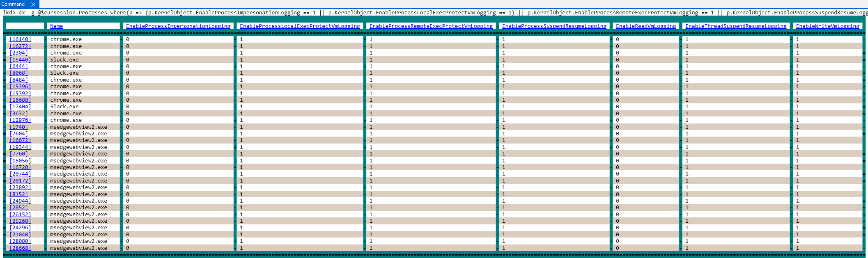Screen dimensions: 868x258
Task: Click EnableReadVmLogging column header
Action: coord(645,26)
